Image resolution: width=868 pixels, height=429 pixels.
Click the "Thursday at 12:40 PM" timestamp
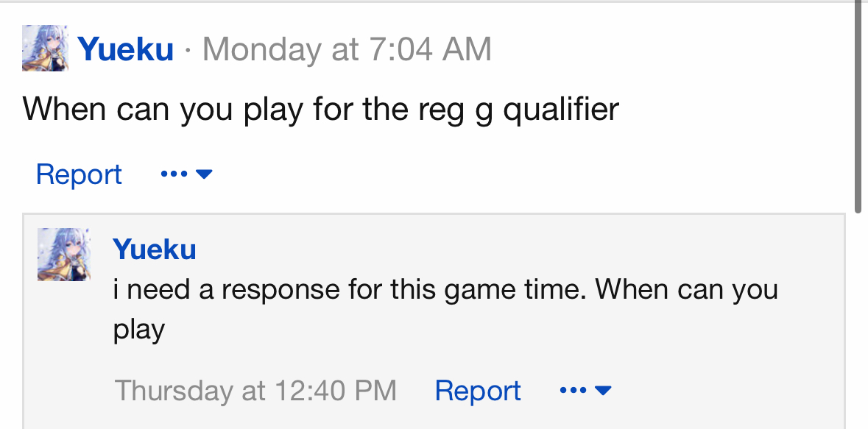click(x=255, y=390)
